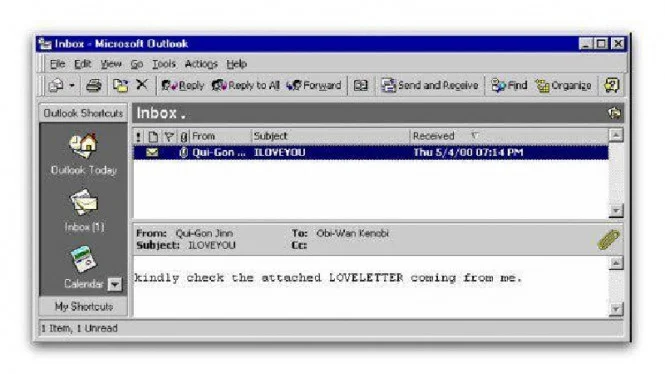Click message list scroll-up arrow
Screen dimensions: 665x374
coord(616,136)
